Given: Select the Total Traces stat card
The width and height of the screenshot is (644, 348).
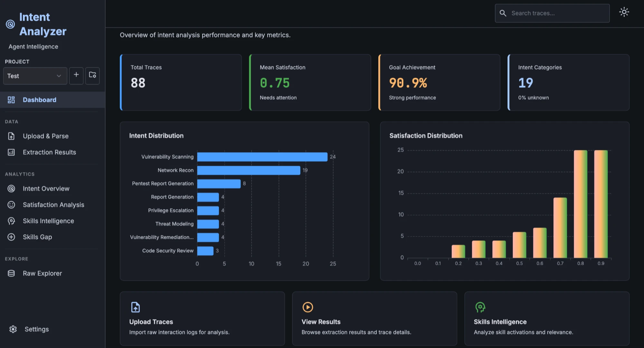Looking at the screenshot, I should [x=181, y=82].
